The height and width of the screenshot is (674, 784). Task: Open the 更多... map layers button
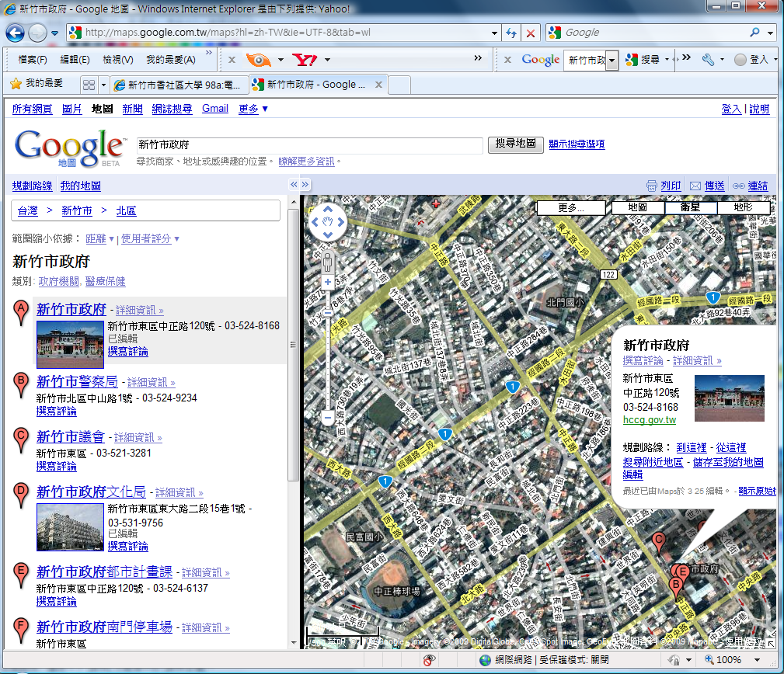[571, 207]
